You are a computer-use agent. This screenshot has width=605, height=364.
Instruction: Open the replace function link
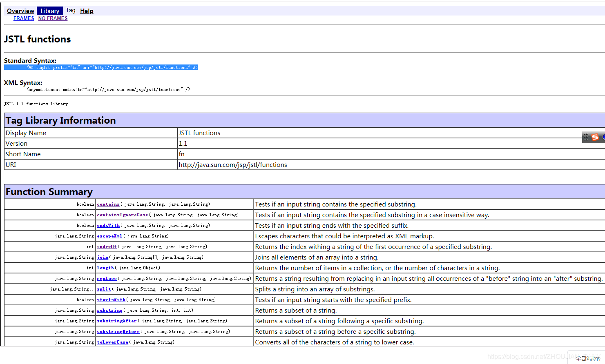click(107, 278)
